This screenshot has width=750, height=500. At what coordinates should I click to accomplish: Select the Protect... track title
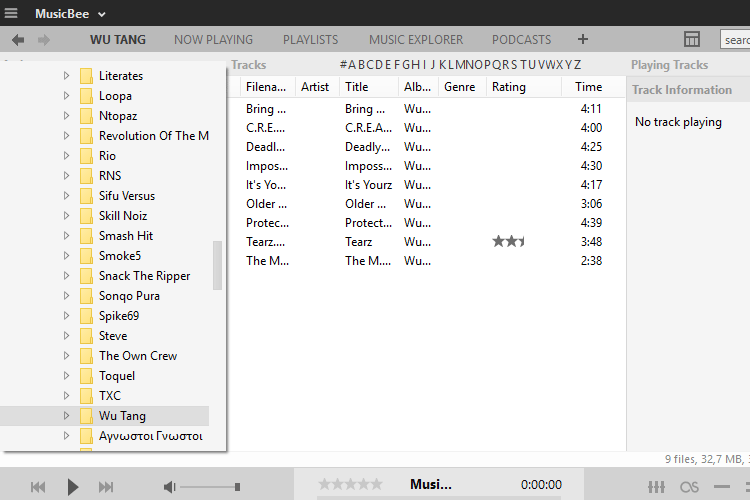pos(368,222)
